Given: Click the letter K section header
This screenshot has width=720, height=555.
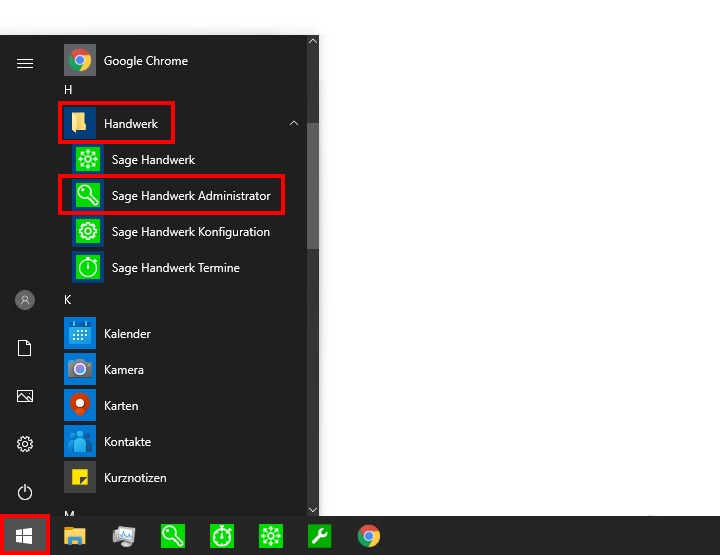Looking at the screenshot, I should pos(68,299).
